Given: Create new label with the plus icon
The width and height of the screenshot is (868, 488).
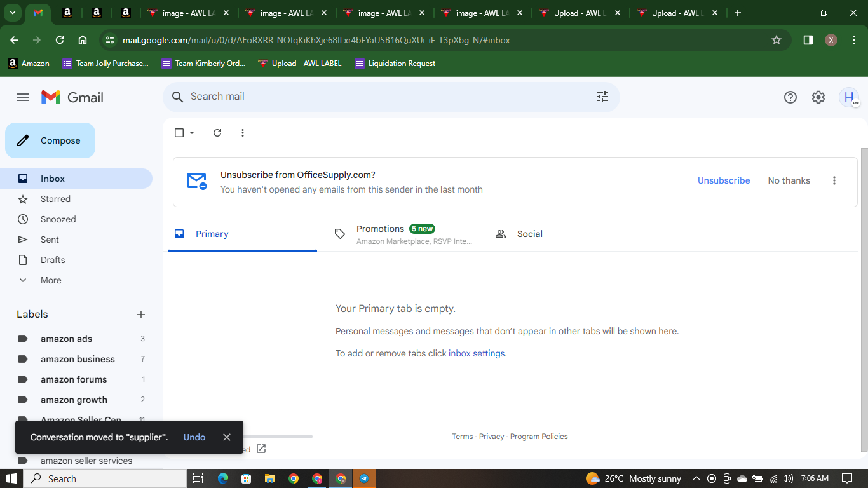Looking at the screenshot, I should click(x=141, y=315).
